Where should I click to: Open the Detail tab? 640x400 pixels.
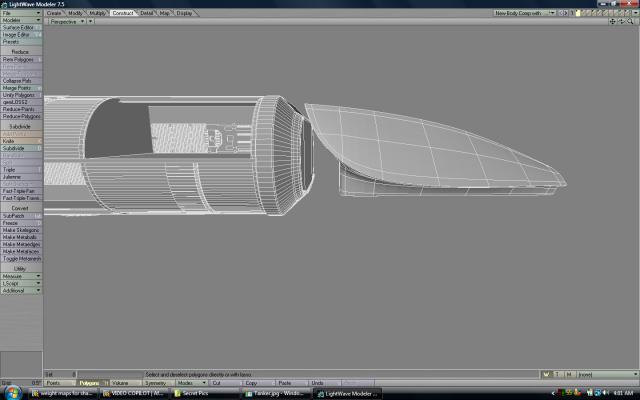[147, 13]
